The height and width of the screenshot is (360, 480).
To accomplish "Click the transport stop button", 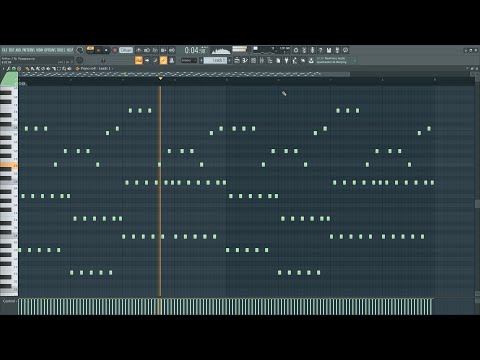I will (106, 50).
